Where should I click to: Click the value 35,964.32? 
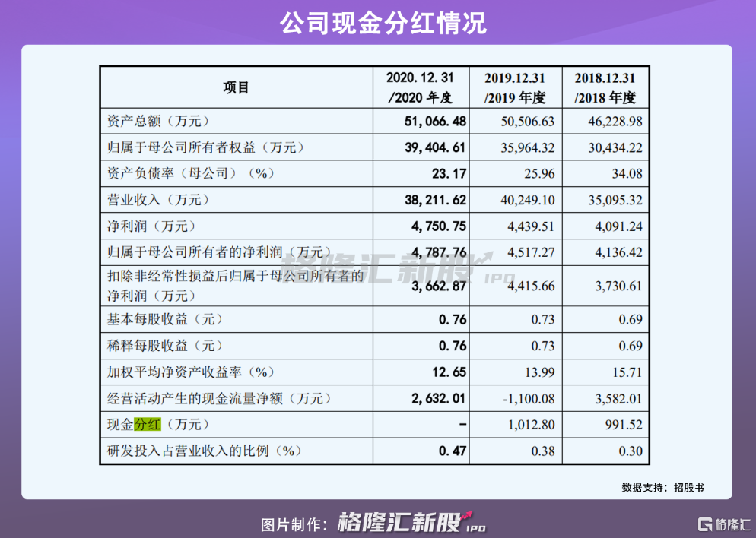click(x=528, y=147)
